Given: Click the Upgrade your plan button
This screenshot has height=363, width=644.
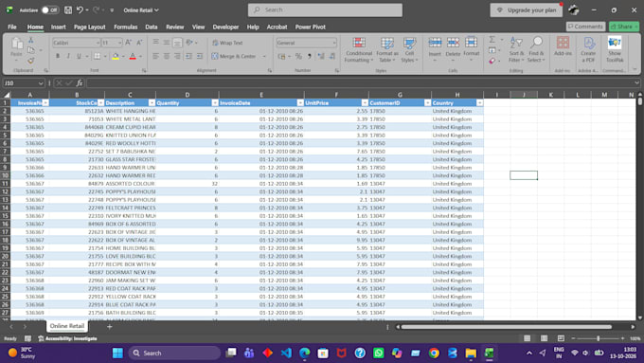Looking at the screenshot, I should (527, 9).
